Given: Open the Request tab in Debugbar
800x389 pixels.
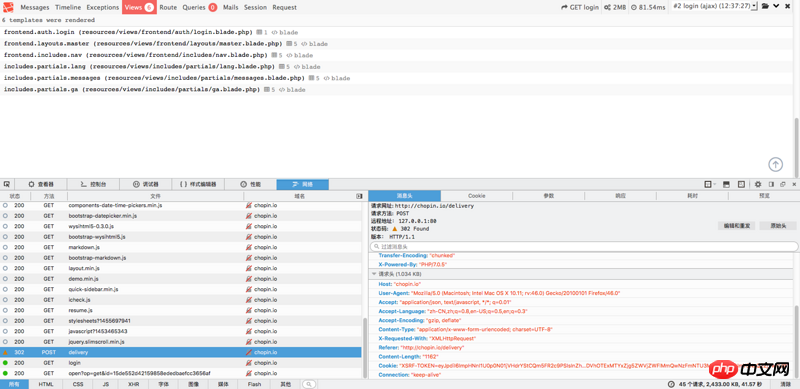Looking at the screenshot, I should (285, 7).
